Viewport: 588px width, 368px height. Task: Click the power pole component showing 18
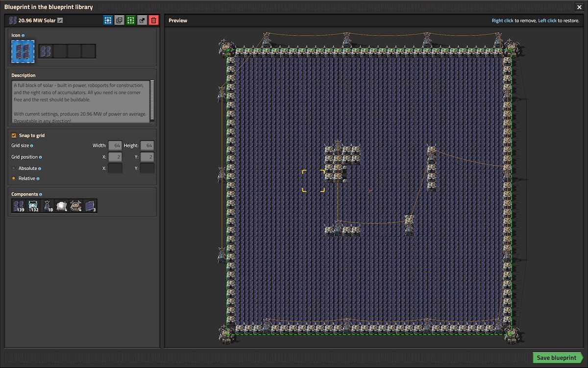point(47,206)
